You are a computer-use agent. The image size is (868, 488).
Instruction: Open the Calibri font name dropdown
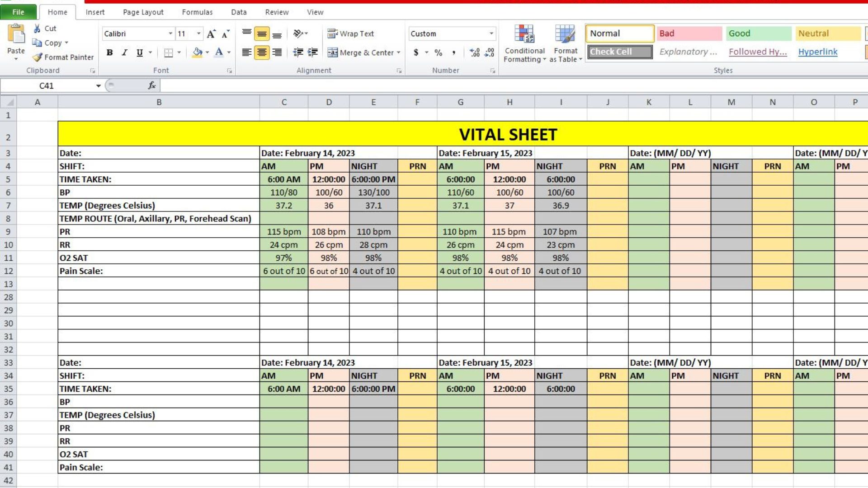170,34
